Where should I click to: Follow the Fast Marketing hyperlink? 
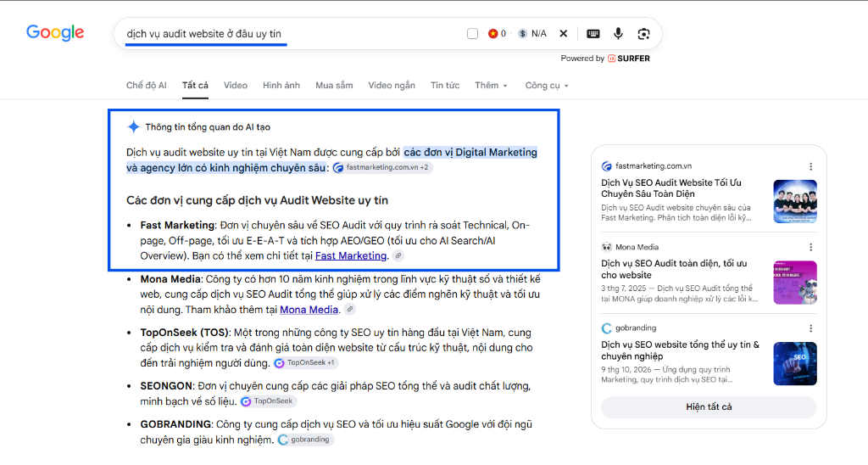[x=351, y=255]
